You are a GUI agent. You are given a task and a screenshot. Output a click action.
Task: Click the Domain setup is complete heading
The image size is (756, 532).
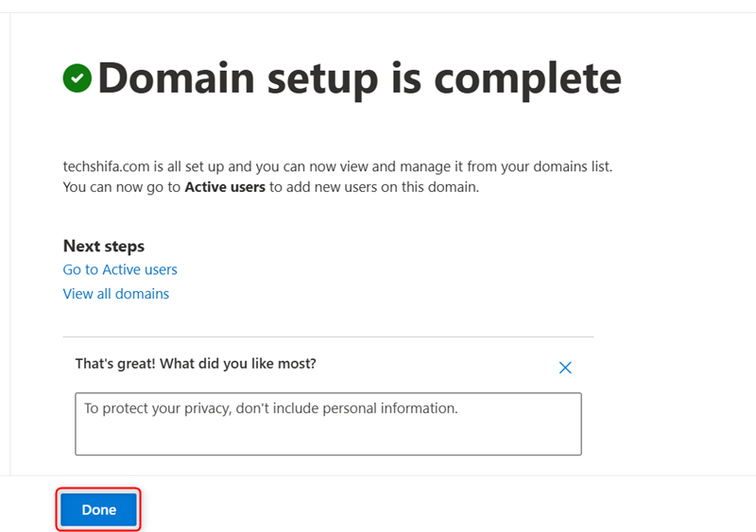point(359,78)
